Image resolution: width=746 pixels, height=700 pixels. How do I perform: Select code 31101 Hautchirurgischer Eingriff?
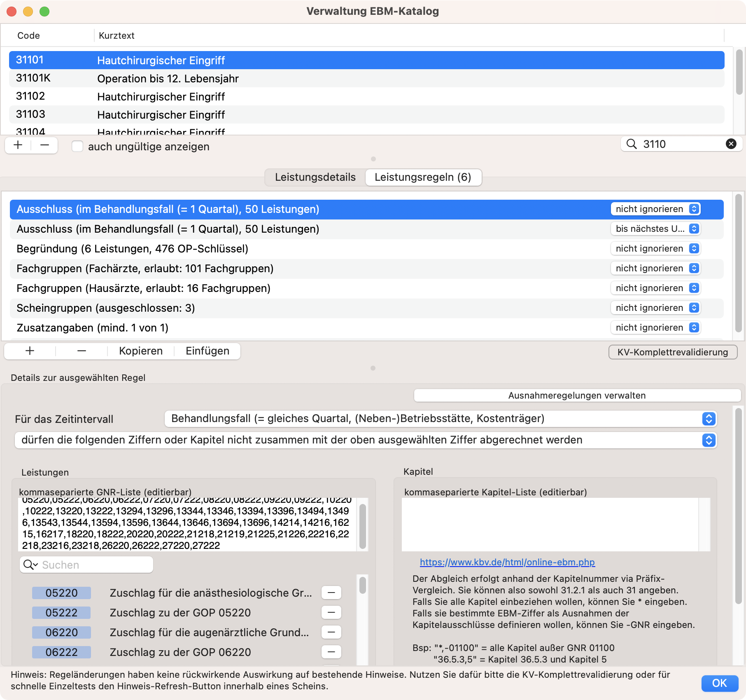[x=366, y=60]
